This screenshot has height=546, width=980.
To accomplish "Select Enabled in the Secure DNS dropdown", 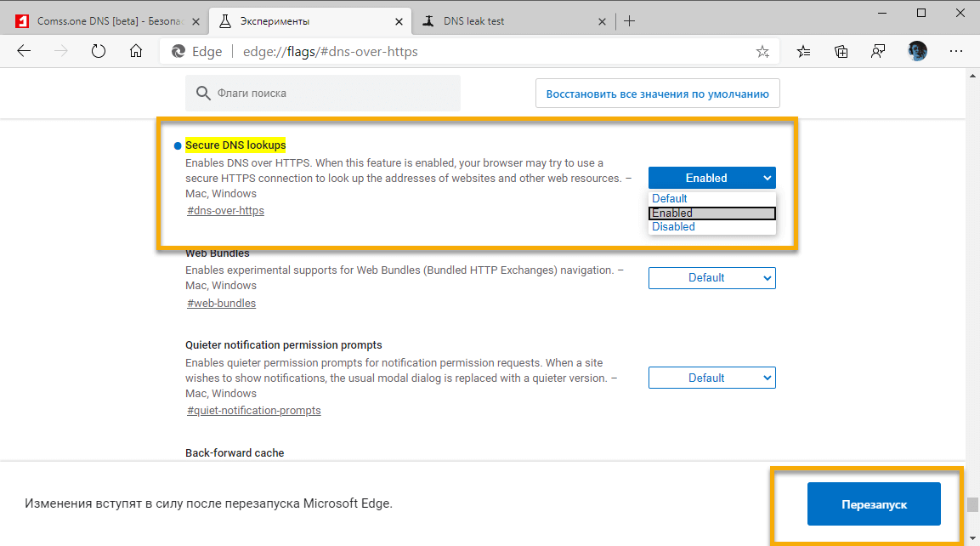I will click(x=711, y=213).
